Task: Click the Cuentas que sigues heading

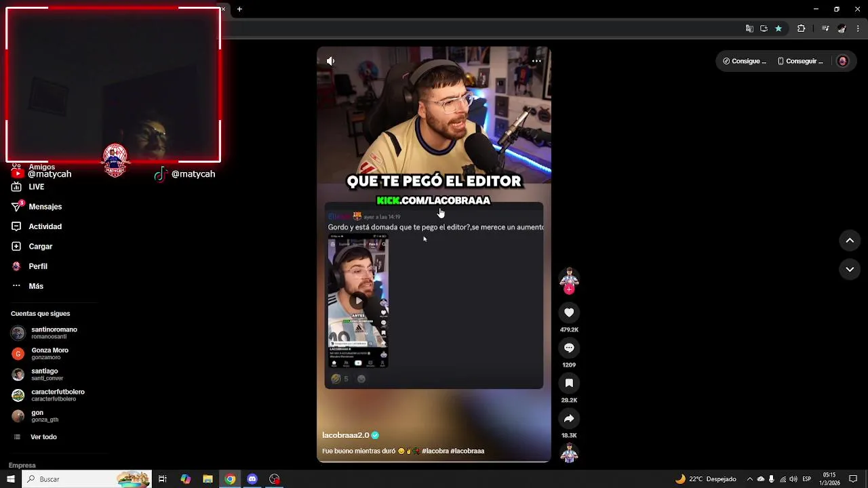Action: click(x=40, y=314)
